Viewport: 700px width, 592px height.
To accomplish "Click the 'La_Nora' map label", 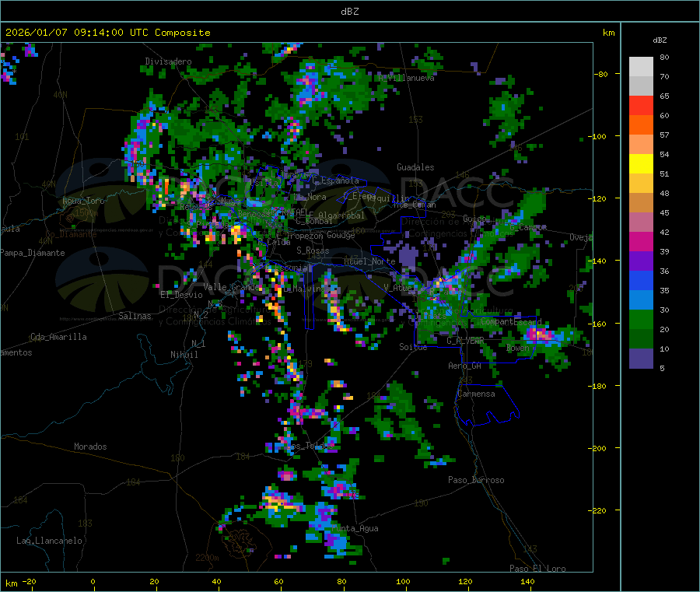I will 310,197.
